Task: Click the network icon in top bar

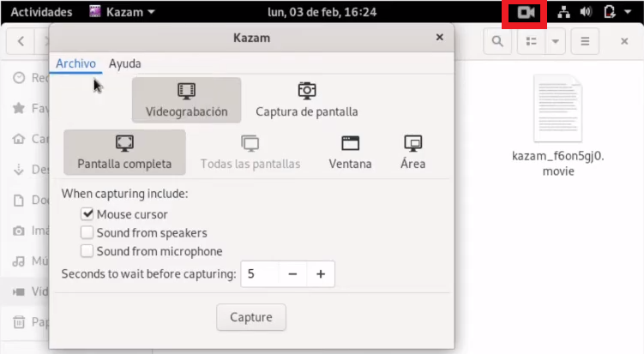Action: (x=564, y=12)
